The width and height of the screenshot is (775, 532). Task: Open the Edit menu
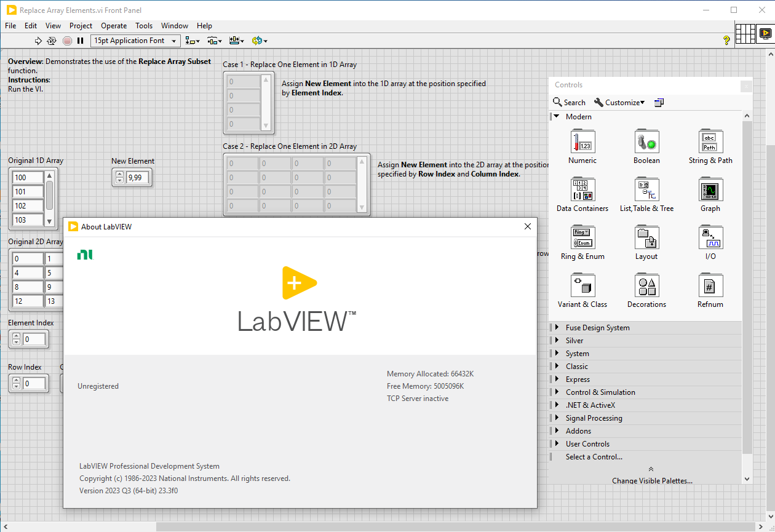coord(31,26)
